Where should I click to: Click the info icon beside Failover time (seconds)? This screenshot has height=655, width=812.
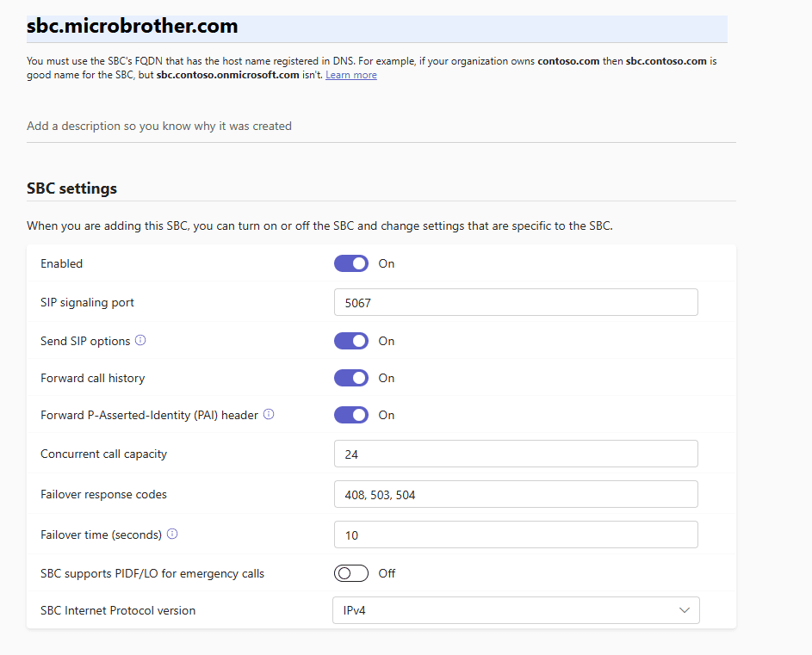[172, 535]
